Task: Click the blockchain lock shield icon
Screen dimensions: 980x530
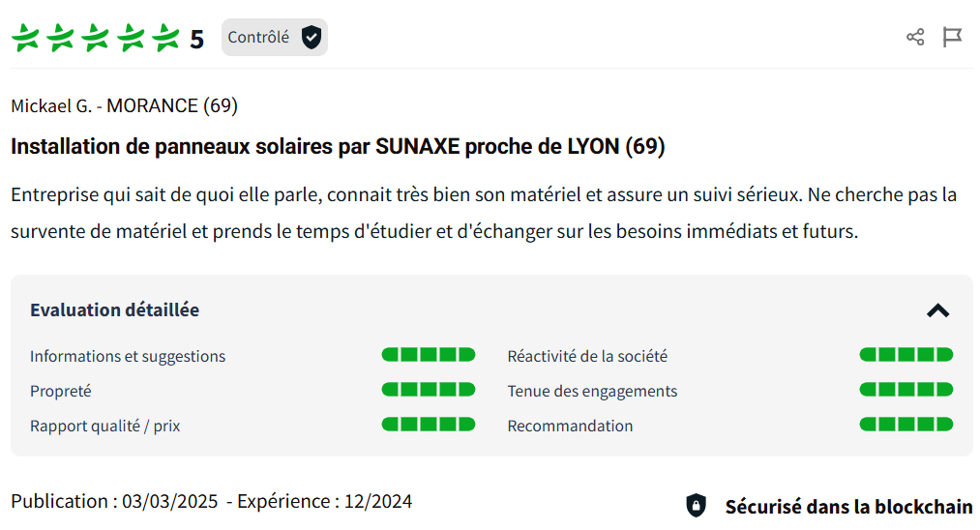Action: click(x=696, y=505)
